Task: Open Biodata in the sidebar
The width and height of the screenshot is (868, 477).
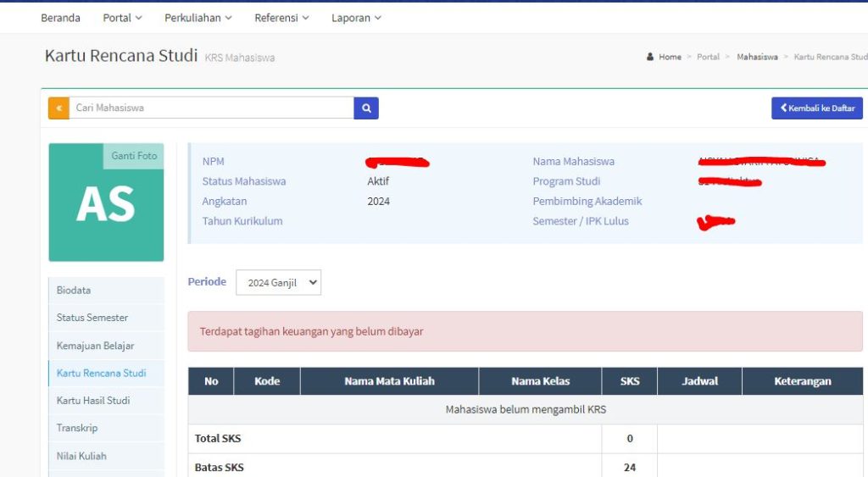Action: coord(74,291)
